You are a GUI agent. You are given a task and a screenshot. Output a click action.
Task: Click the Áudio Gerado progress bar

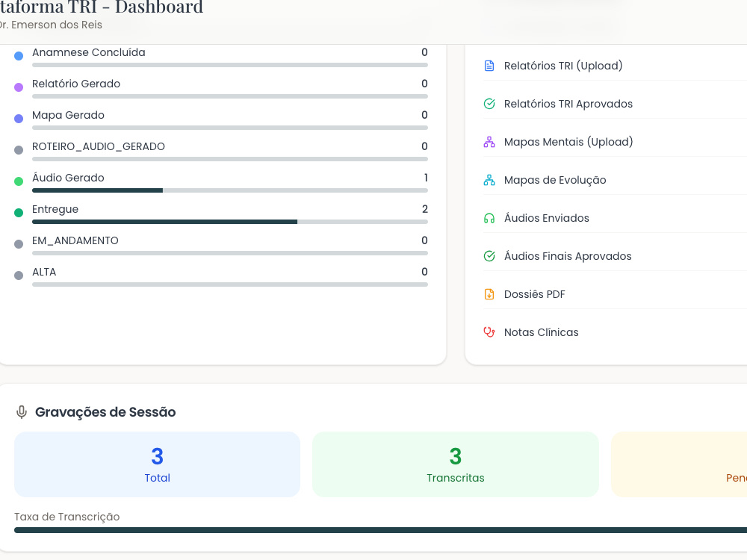229,190
